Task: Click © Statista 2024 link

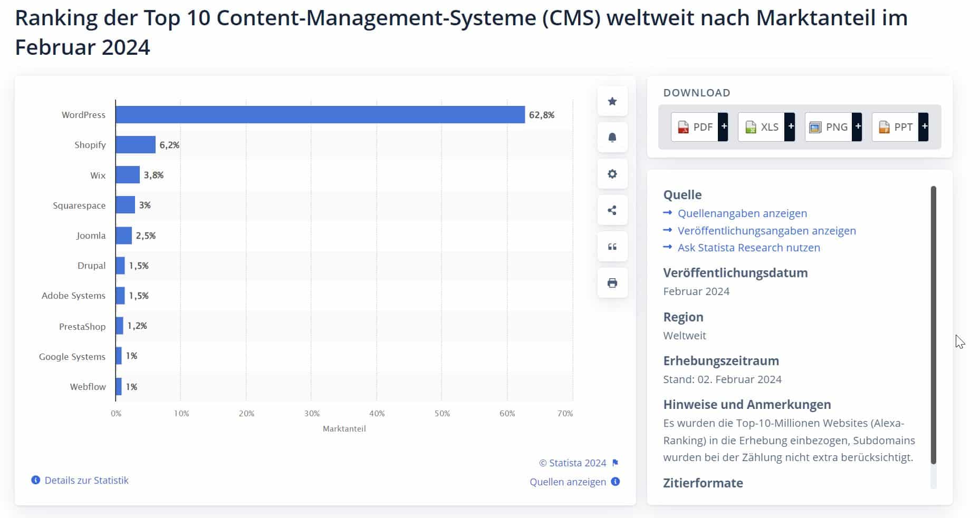Action: (x=572, y=463)
